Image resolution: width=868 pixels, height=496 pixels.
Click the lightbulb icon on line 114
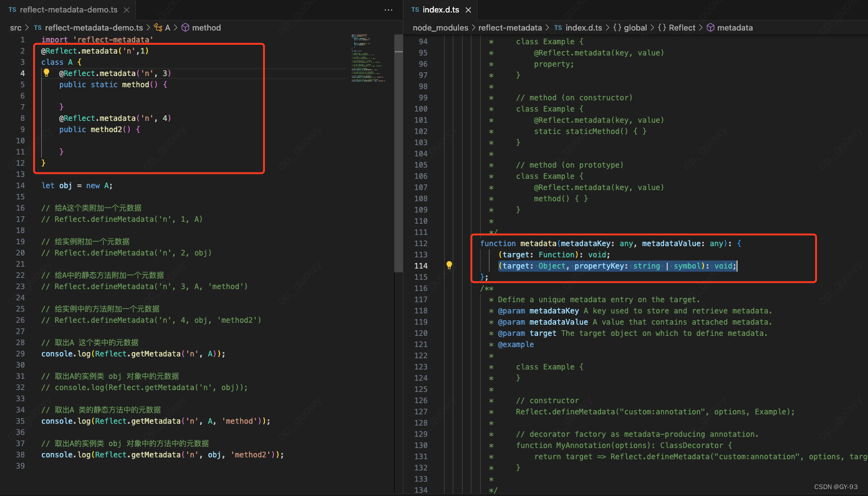click(449, 265)
